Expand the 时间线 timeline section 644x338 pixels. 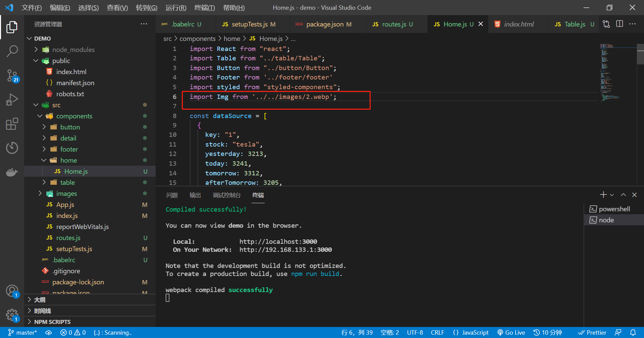coord(90,311)
